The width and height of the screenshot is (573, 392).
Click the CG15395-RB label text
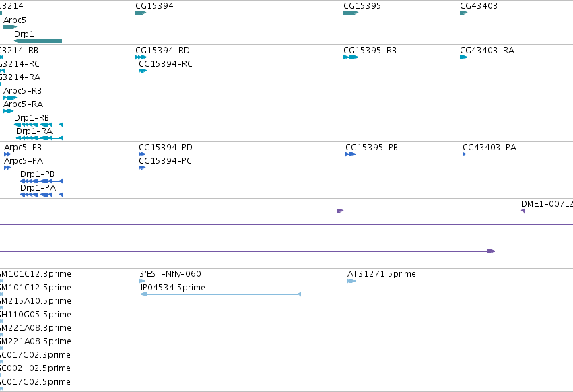[370, 50]
